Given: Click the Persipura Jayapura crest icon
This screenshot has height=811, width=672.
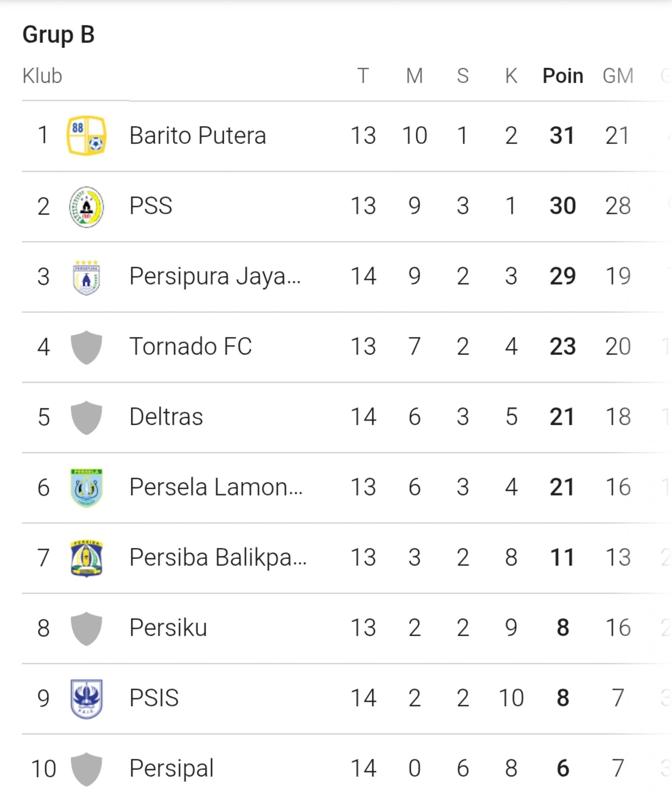Looking at the screenshot, I should [x=87, y=277].
